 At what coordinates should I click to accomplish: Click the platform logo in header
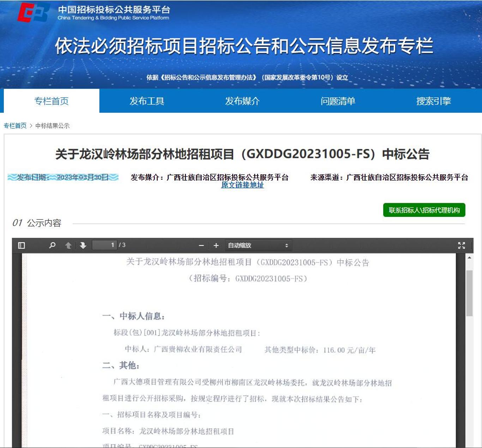pyautogui.click(x=34, y=12)
